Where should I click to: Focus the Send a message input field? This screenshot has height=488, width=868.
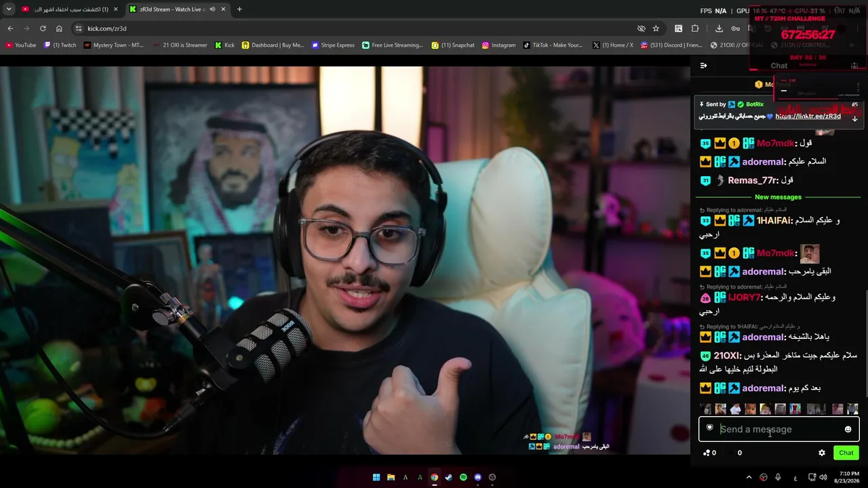(x=778, y=429)
